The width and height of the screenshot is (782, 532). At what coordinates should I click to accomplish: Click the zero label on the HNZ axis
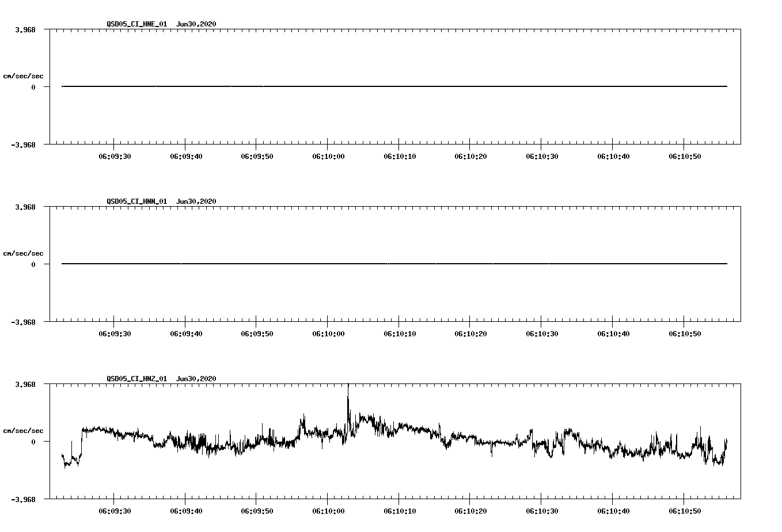click(33, 442)
